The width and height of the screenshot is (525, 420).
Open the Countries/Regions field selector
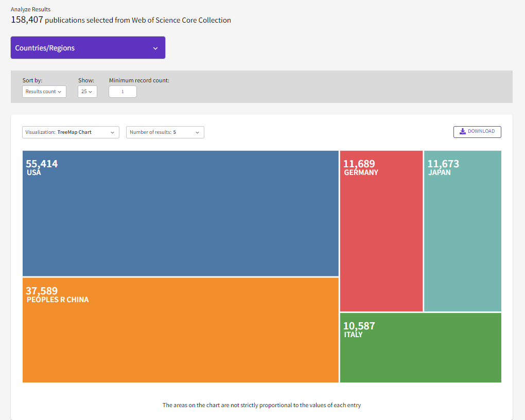coord(87,48)
